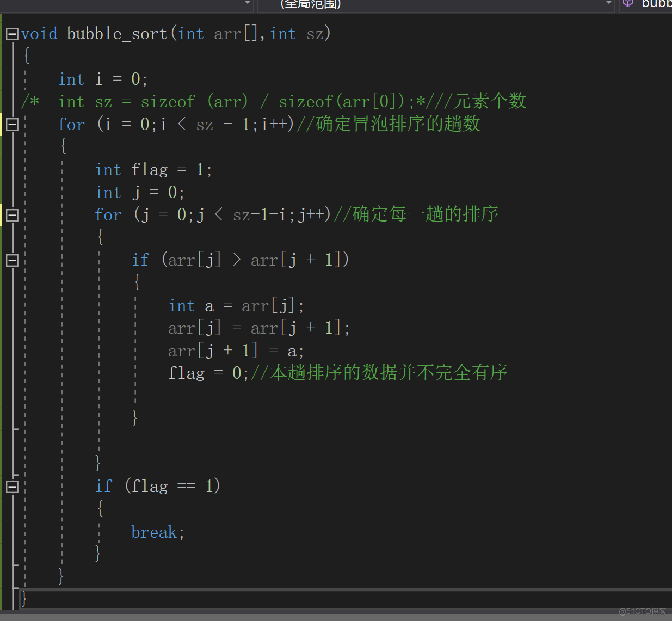Click the void keyword in function signature
This screenshot has height=621, width=672.
39,34
